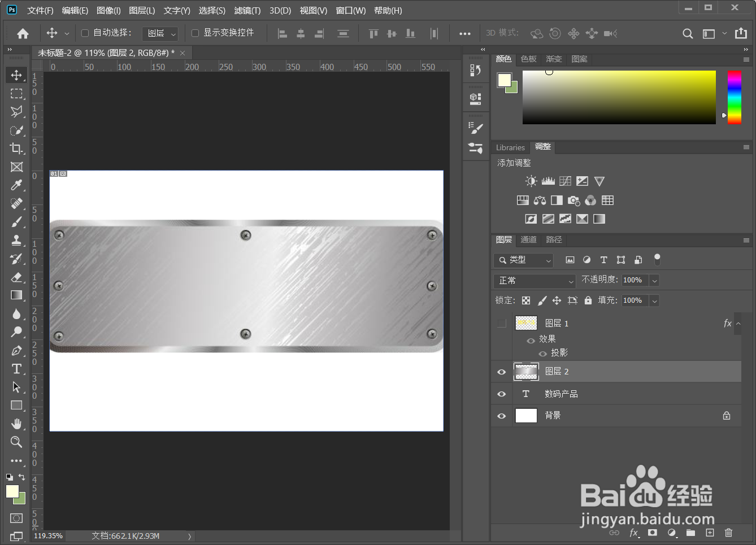Switch to the 色板 tab
The image size is (756, 545).
529,59
